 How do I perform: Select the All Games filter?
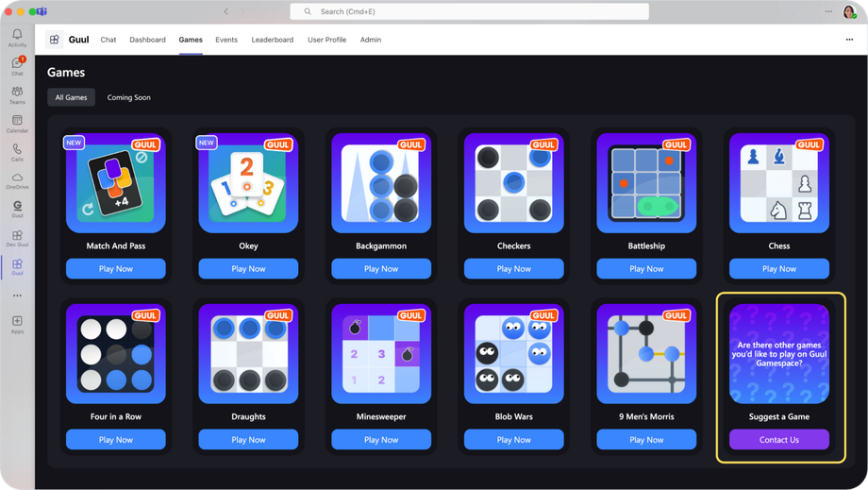tap(72, 97)
